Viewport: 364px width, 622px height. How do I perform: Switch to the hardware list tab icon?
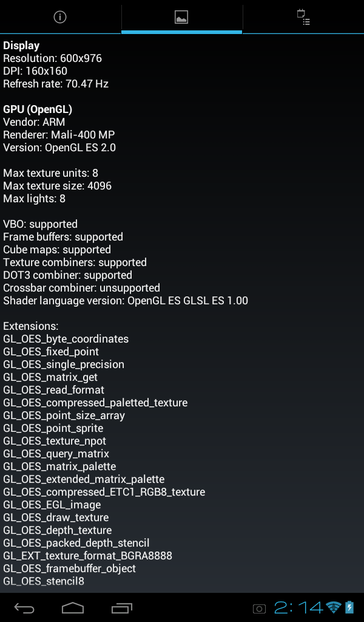point(303,18)
